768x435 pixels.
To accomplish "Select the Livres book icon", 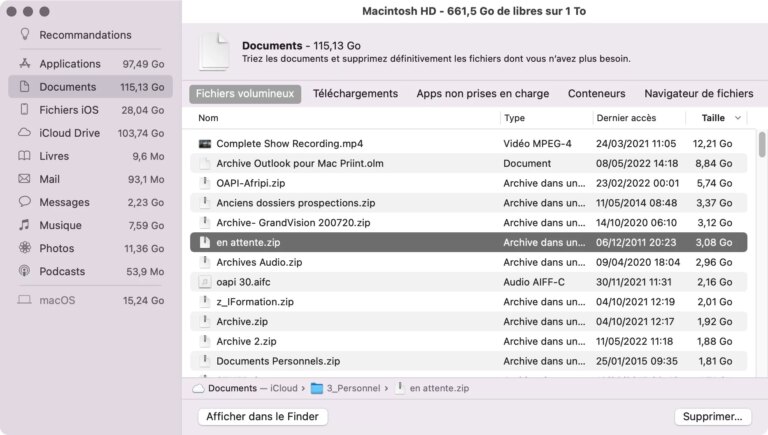I will click(24, 156).
